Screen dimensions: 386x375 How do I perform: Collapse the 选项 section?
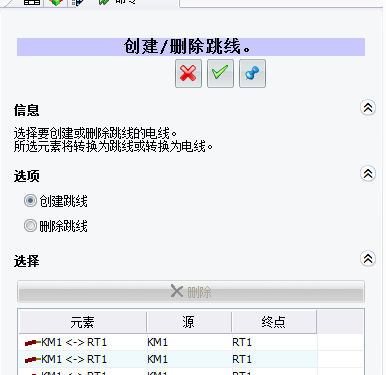tap(368, 173)
